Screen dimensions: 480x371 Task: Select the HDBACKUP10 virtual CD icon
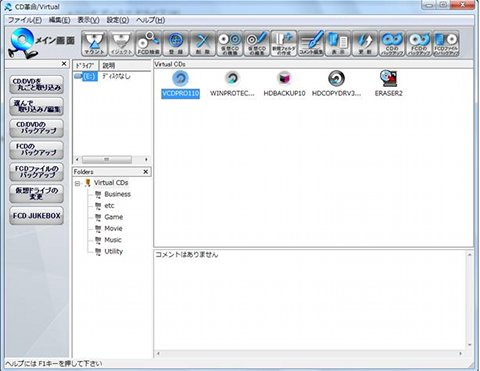284,84
